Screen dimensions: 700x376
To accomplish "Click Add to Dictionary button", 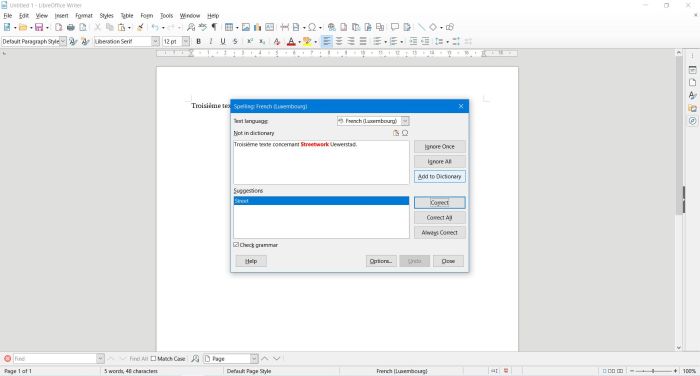I will 440,176.
